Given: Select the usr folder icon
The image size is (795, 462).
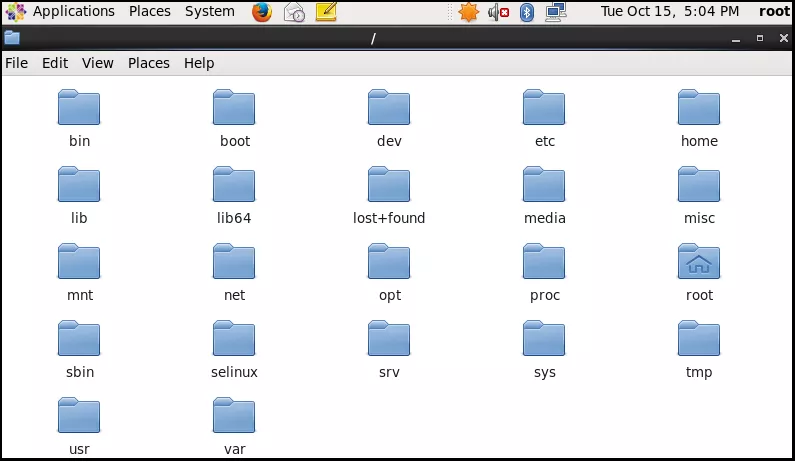Looking at the screenshot, I should (x=79, y=415).
